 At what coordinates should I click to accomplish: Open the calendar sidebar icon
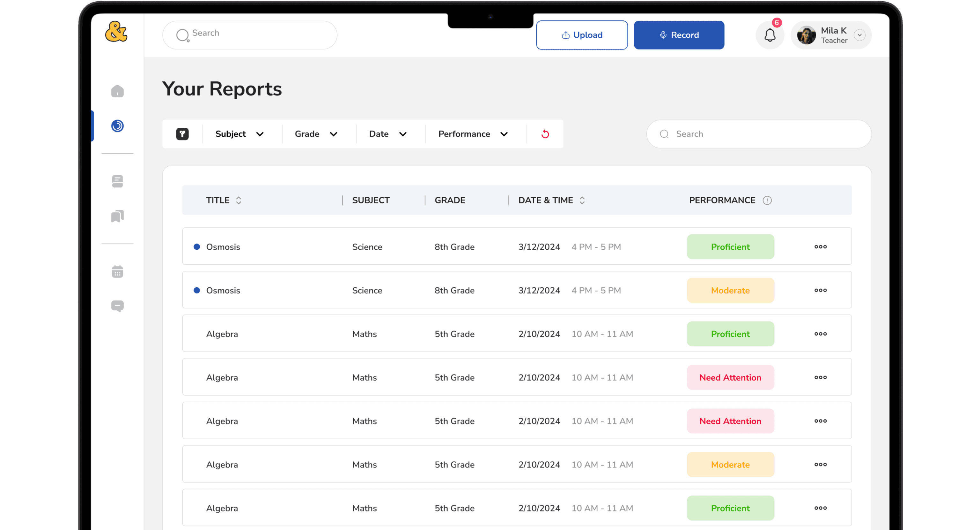coord(117,271)
